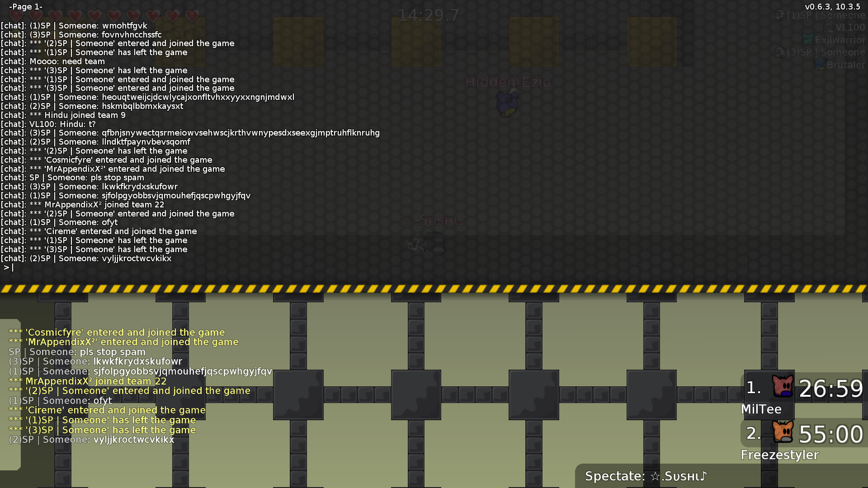Click the blue tee icon next to Brutaler
Image resolution: width=868 pixels, height=488 pixels.
coord(820,64)
